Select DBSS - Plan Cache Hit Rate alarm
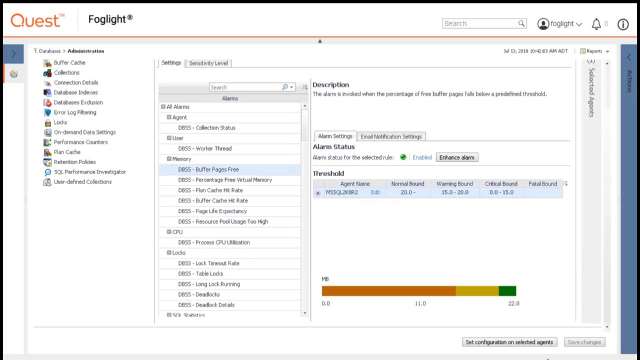 230,190
